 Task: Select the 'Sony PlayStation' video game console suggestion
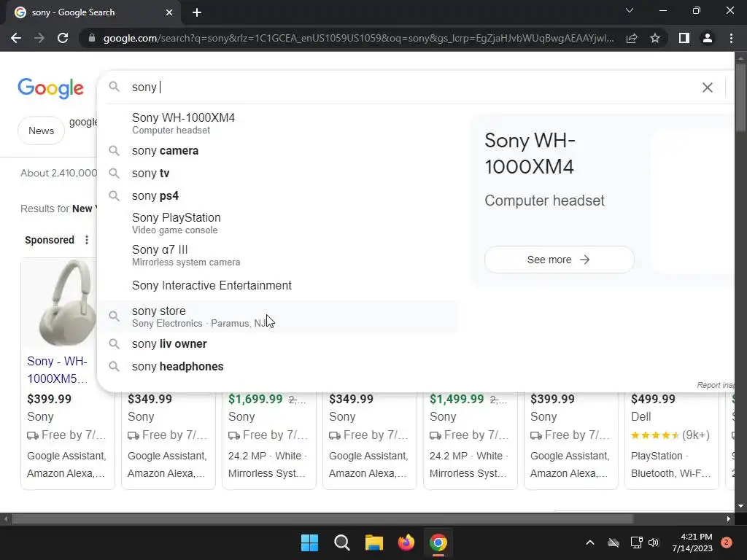(x=279, y=223)
